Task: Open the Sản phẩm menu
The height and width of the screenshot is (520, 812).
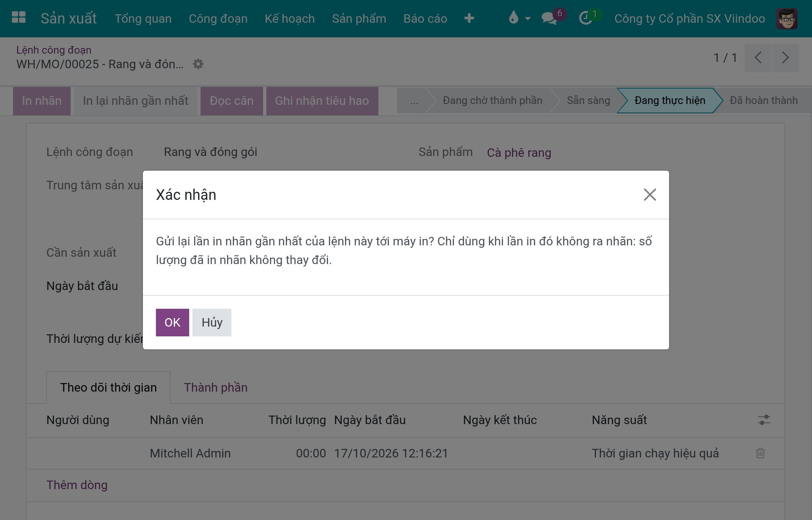Action: tap(359, 19)
